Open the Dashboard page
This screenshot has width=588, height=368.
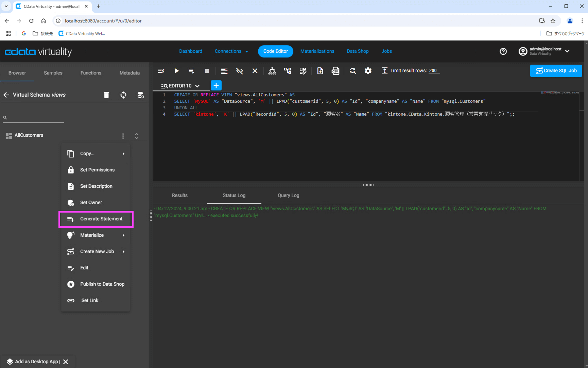click(191, 51)
